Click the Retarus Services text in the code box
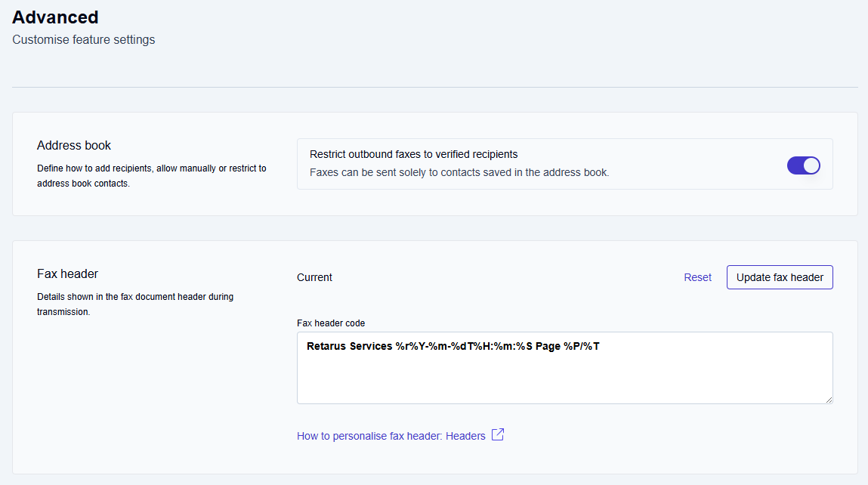 (349, 347)
